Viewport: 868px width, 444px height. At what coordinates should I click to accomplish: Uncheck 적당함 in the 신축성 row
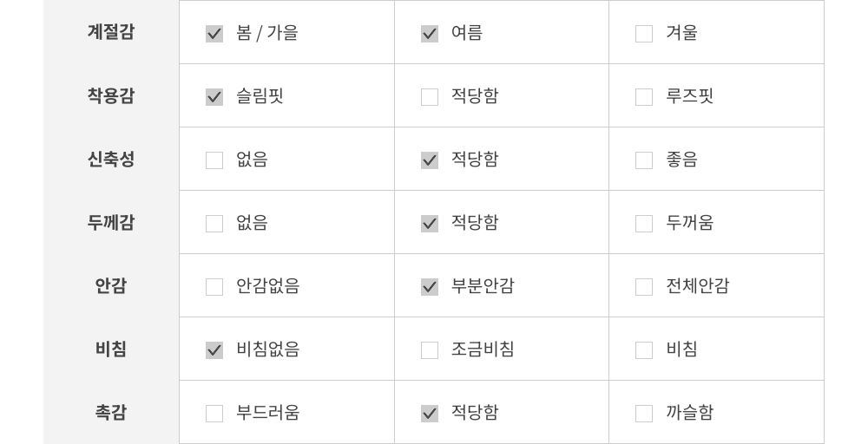click(x=430, y=160)
